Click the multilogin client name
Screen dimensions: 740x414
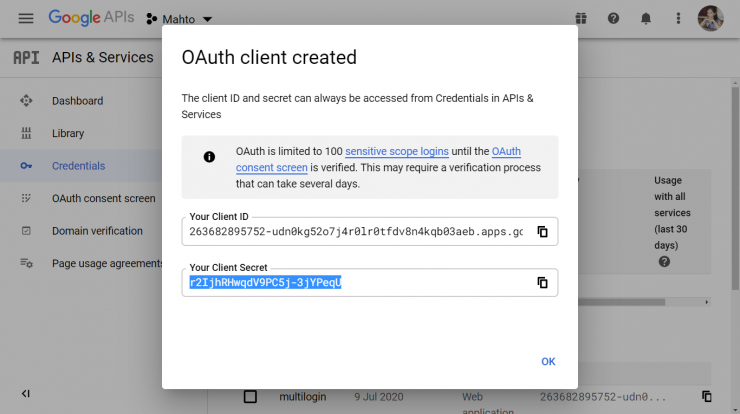click(303, 397)
